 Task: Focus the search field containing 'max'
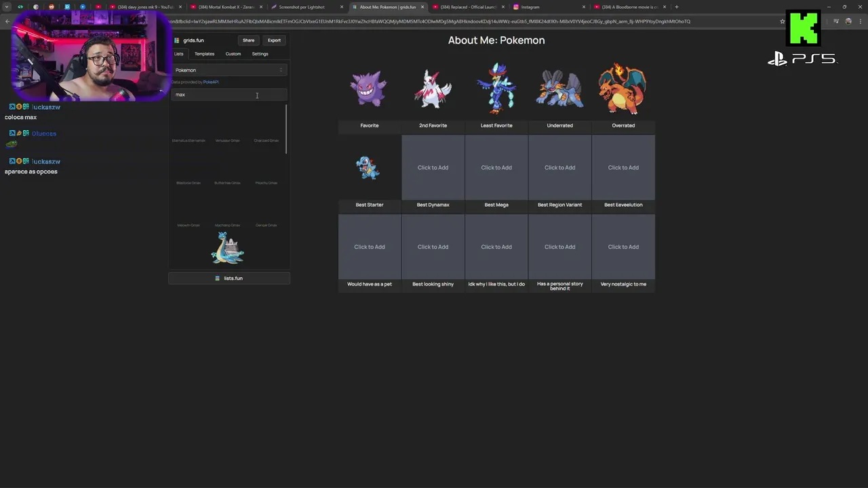[229, 94]
